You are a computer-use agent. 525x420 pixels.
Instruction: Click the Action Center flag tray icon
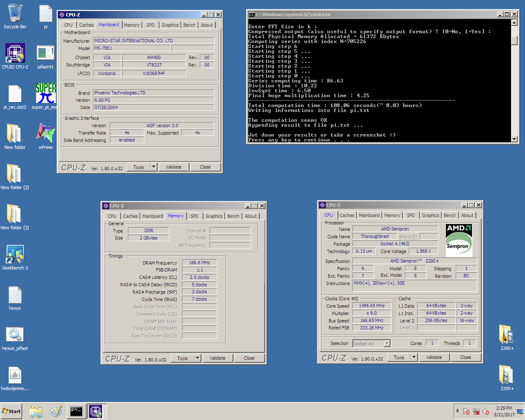[466, 411]
